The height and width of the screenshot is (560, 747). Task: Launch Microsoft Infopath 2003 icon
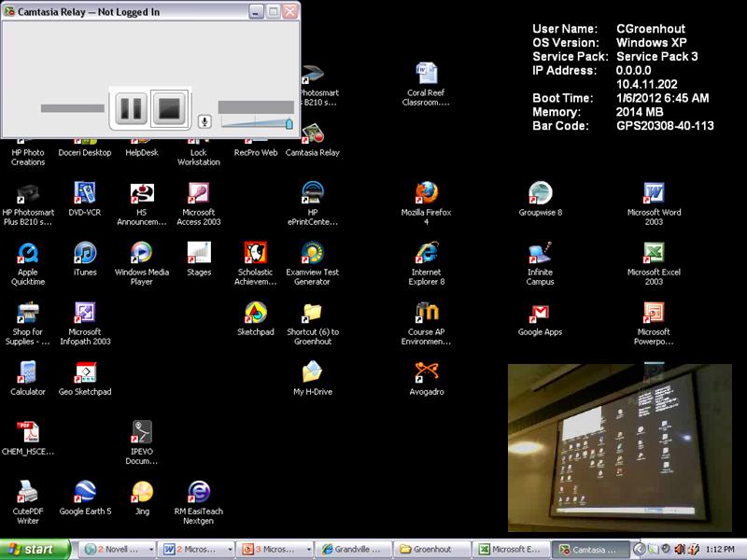85,324
